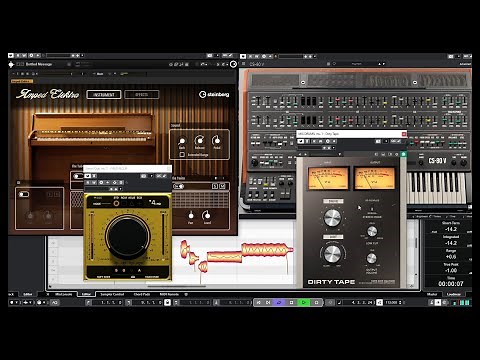
Task: Click the left locator position field
Action: coord(107,302)
